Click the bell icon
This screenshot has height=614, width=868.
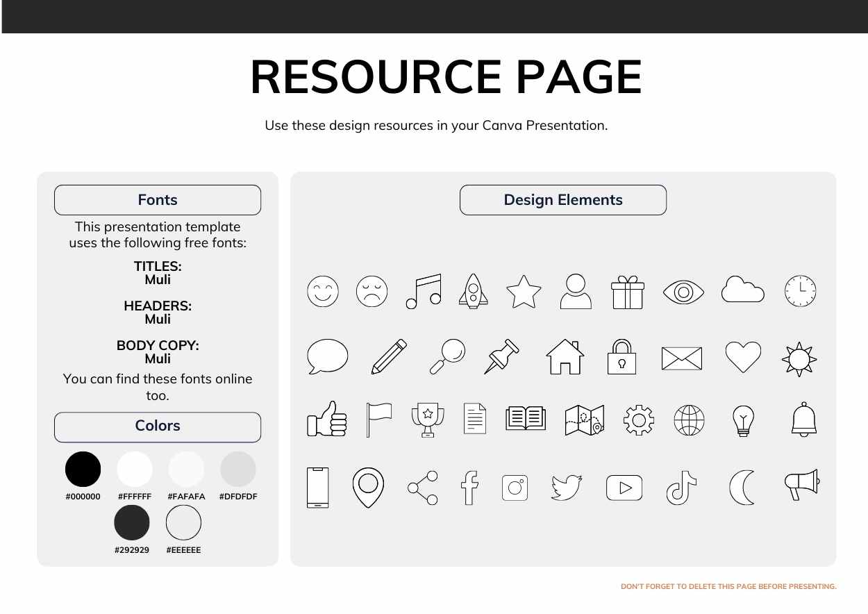click(803, 420)
